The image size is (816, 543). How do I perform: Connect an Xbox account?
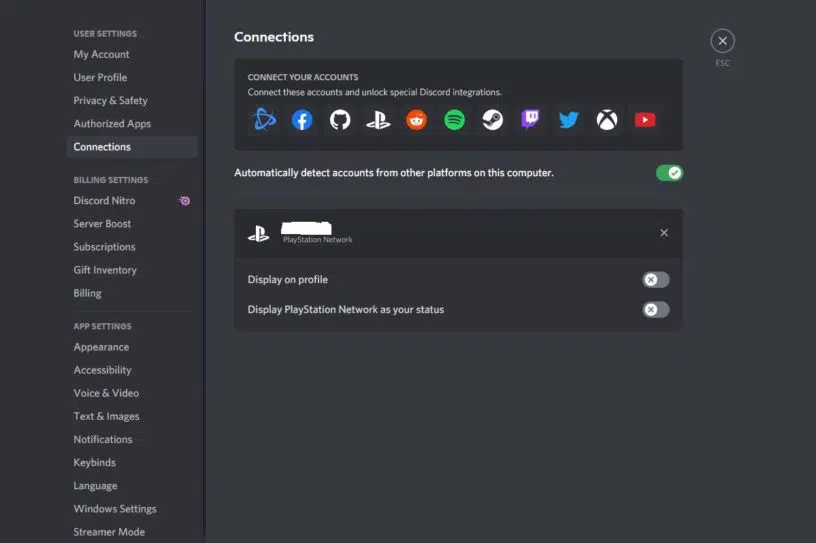click(x=607, y=120)
